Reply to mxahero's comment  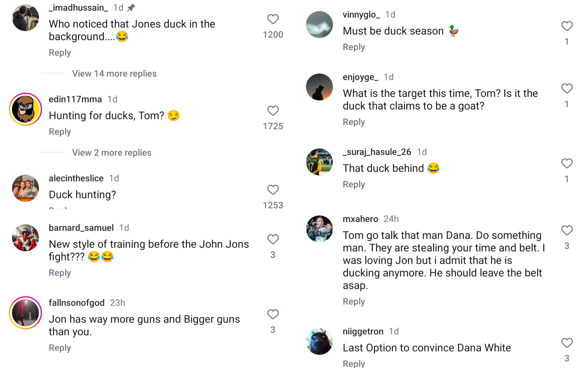click(354, 301)
